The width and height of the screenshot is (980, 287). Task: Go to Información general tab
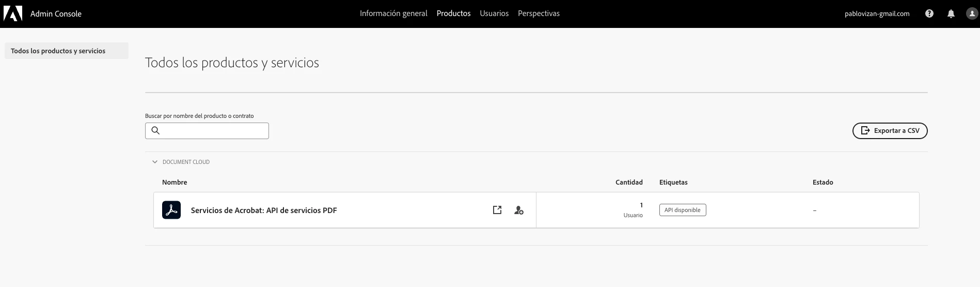coord(393,13)
